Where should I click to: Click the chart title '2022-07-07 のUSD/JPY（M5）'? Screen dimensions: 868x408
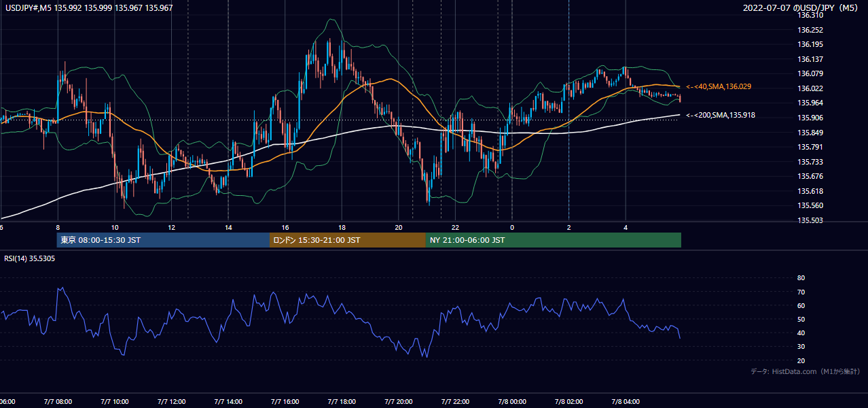(x=801, y=7)
